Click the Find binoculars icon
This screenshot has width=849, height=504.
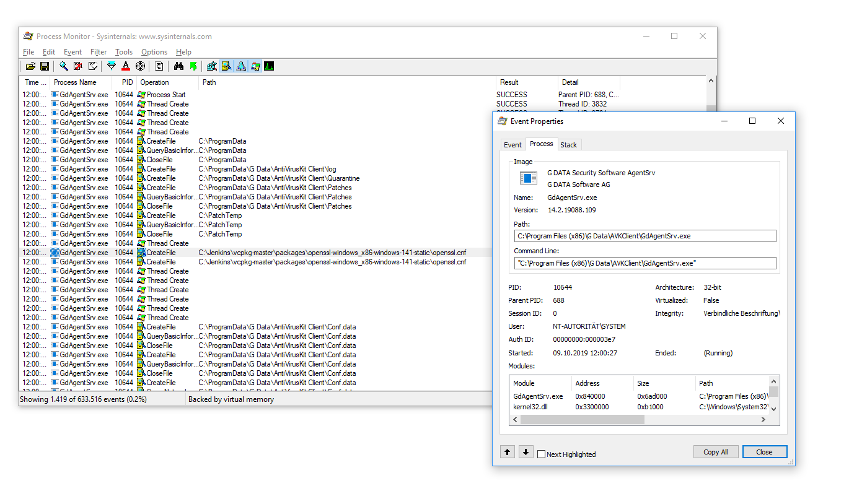tap(179, 66)
